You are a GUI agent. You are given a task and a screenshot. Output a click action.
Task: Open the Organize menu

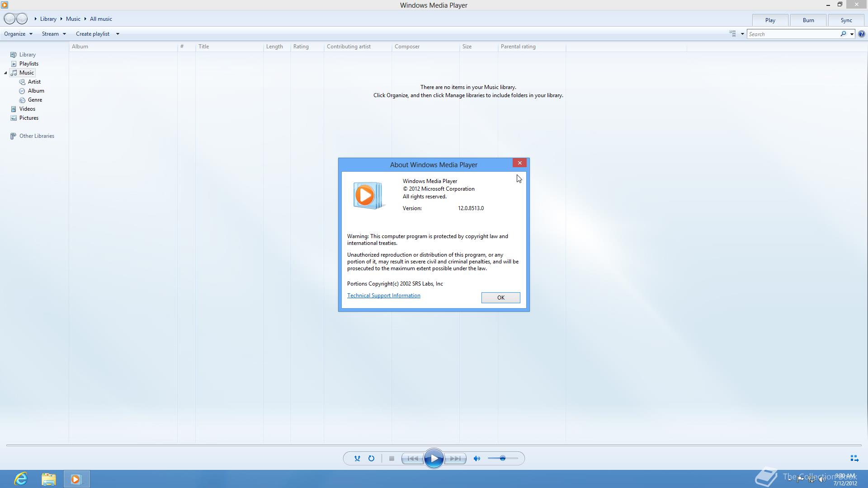18,34
